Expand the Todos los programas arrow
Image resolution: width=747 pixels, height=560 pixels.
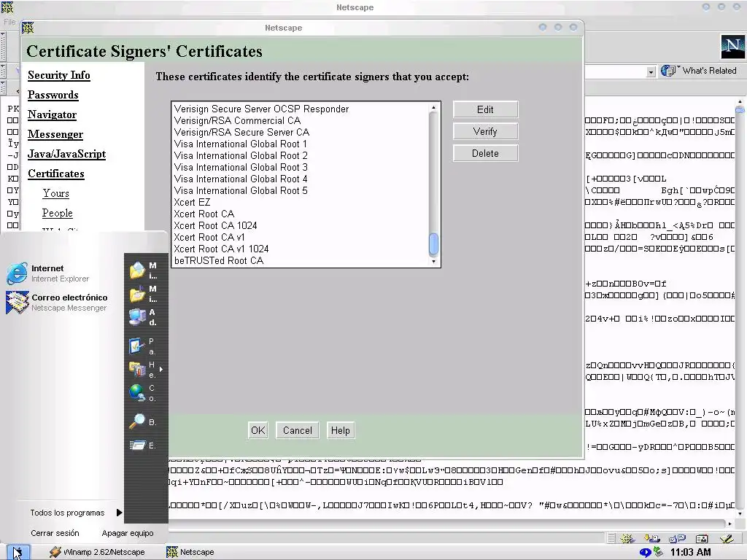click(x=119, y=513)
